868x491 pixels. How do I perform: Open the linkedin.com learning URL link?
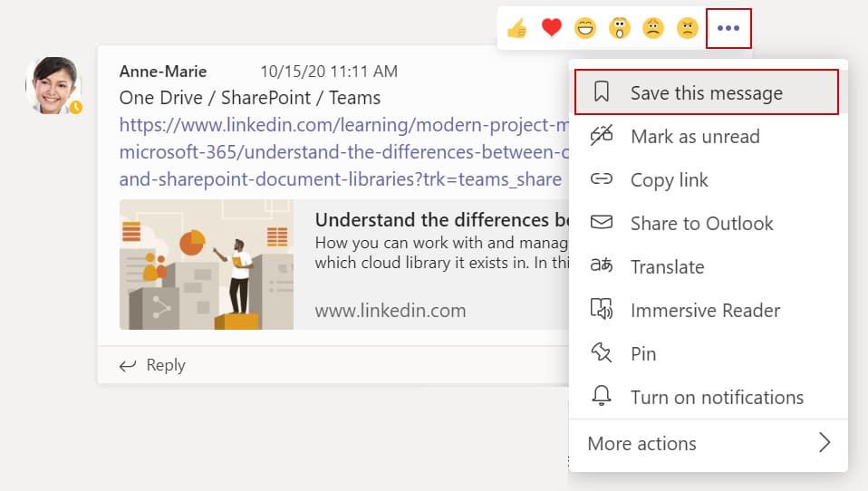pos(343,151)
